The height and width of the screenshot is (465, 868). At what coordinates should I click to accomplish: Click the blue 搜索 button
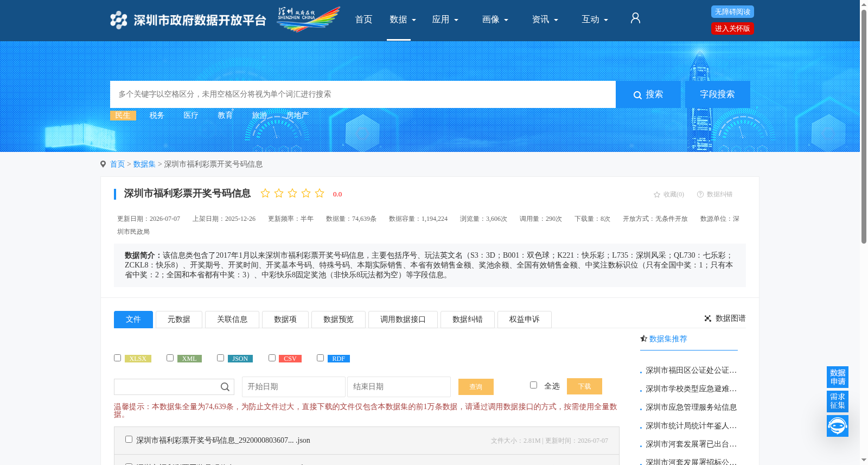pyautogui.click(x=648, y=94)
